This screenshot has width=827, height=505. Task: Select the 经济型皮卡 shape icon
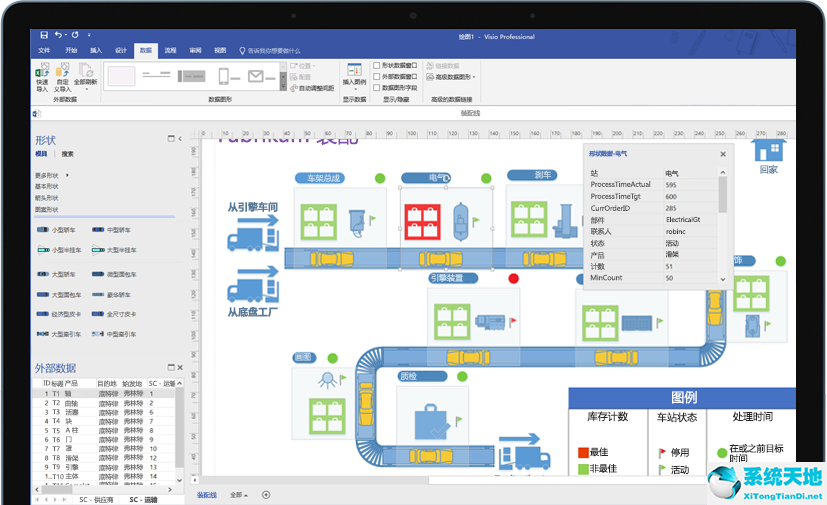click(43, 314)
